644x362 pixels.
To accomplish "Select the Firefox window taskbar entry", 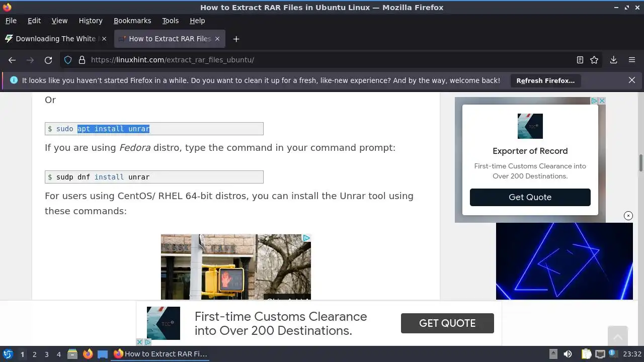I will [161, 354].
